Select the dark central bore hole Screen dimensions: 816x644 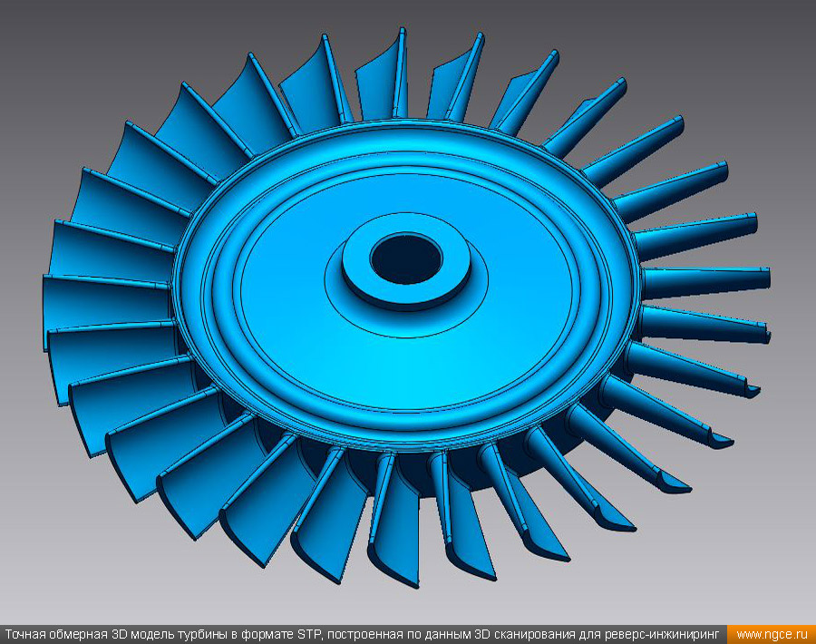pos(405,258)
